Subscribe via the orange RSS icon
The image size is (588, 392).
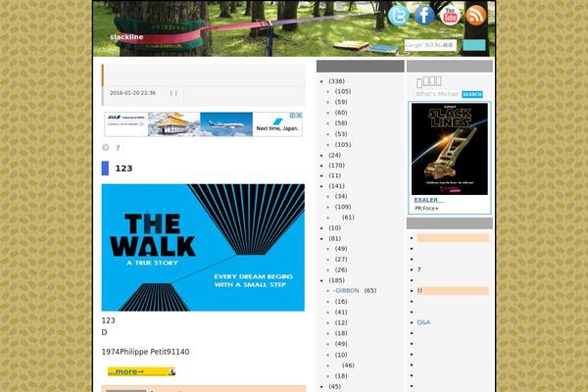tap(476, 16)
